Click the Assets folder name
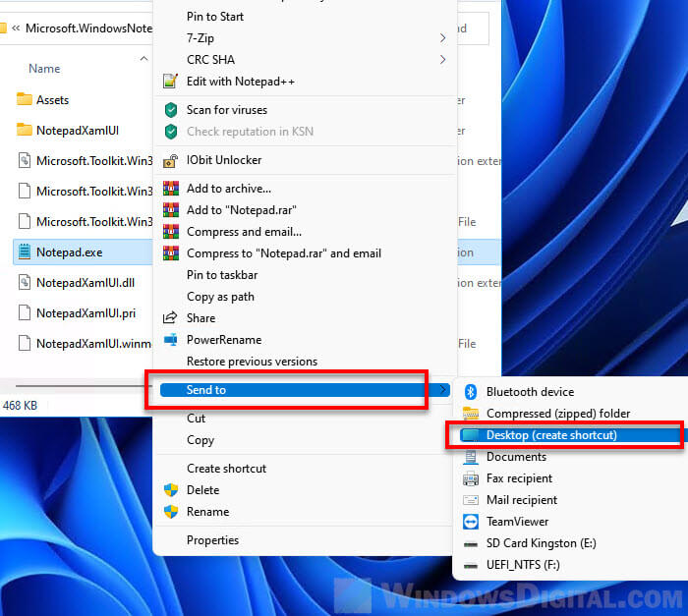 (53, 100)
